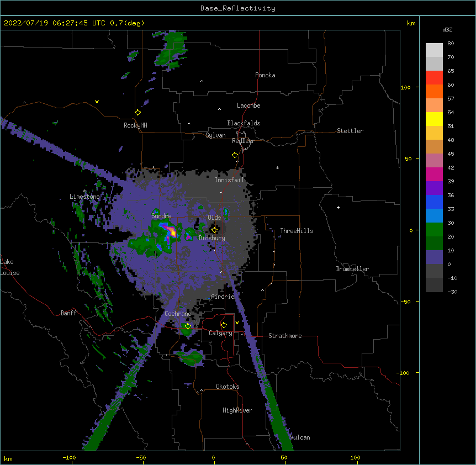476x465 pixels.
Task: Click the Calgary city label
Action: pyautogui.click(x=220, y=333)
